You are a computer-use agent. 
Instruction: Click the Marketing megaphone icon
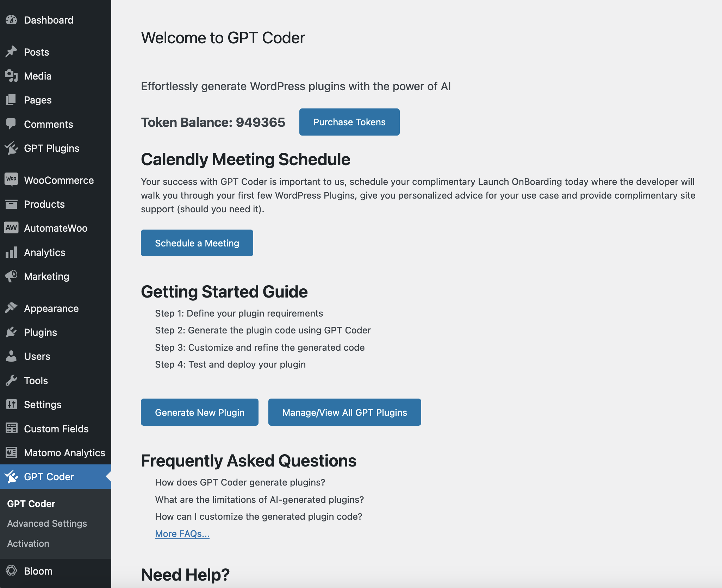tap(11, 276)
